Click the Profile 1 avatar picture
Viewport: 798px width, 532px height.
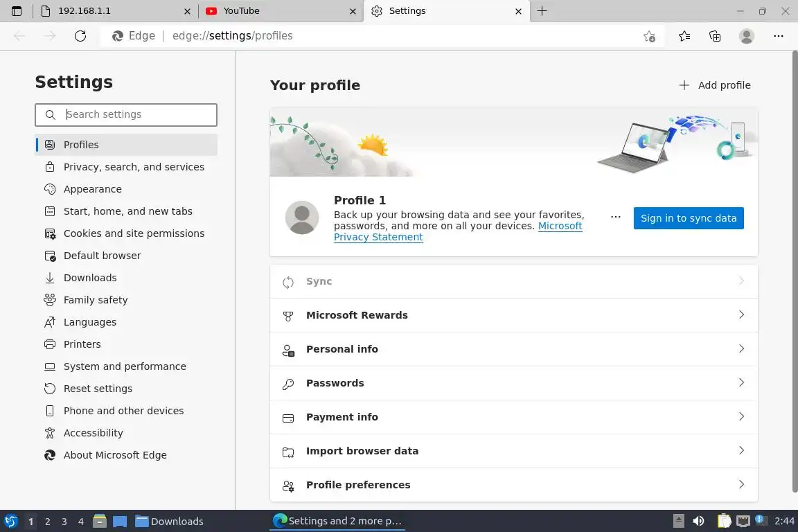point(302,218)
